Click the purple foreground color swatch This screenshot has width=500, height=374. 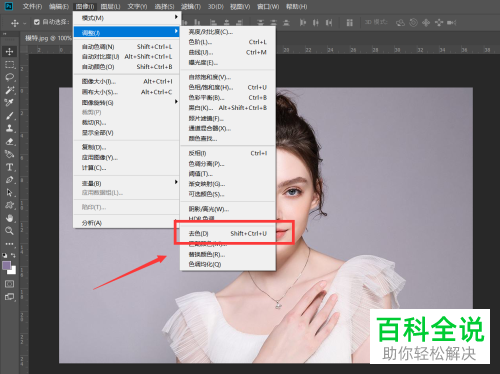pos(6,266)
